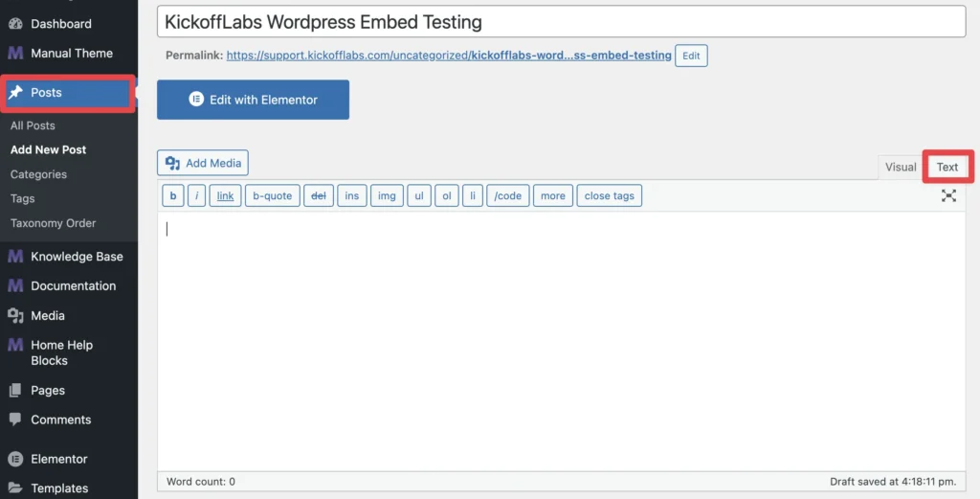The image size is (980, 499).
Task: Select Add New Post in sidebar
Action: tap(48, 150)
